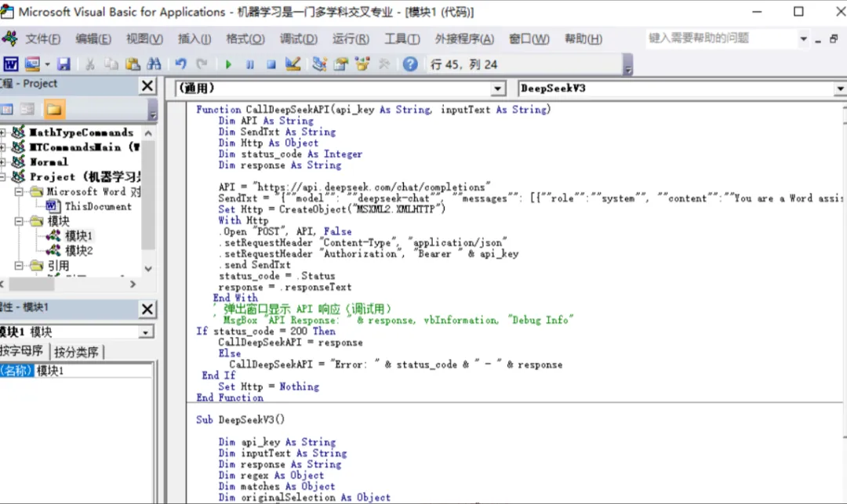Open the 调试(D) menu
This screenshot has width=847, height=504.
coord(299,39)
